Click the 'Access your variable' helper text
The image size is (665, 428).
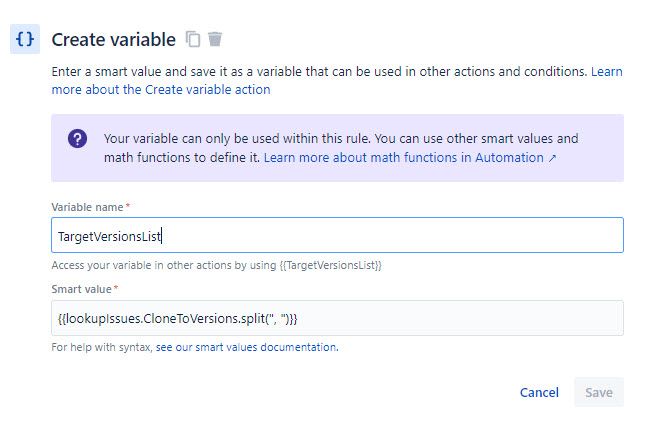tap(216, 265)
